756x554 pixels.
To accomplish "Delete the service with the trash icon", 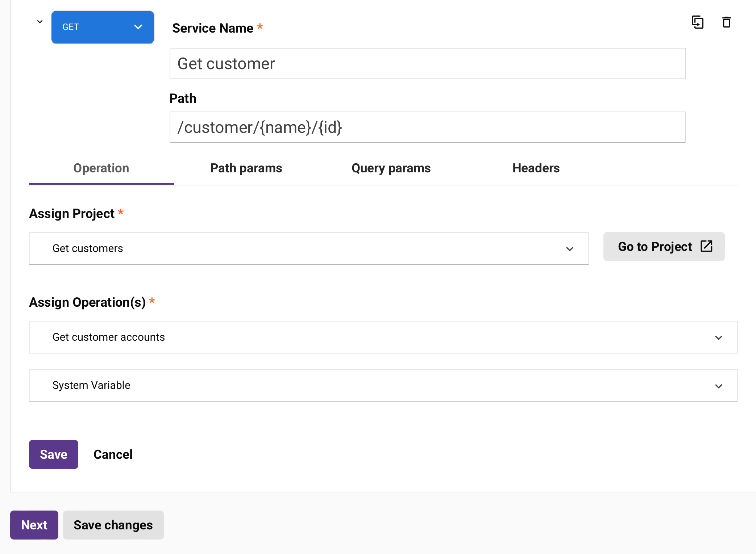I will click(726, 22).
